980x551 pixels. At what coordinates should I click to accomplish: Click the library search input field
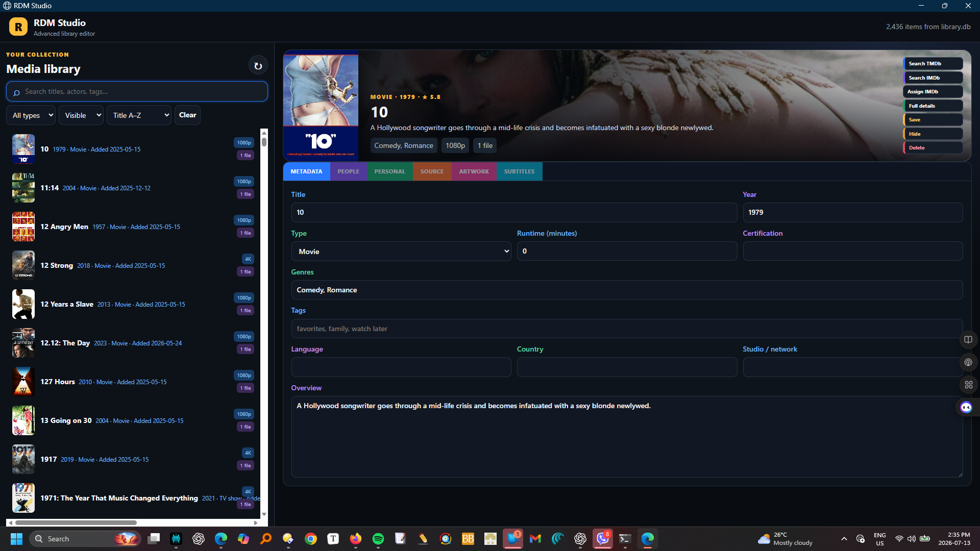click(x=137, y=92)
